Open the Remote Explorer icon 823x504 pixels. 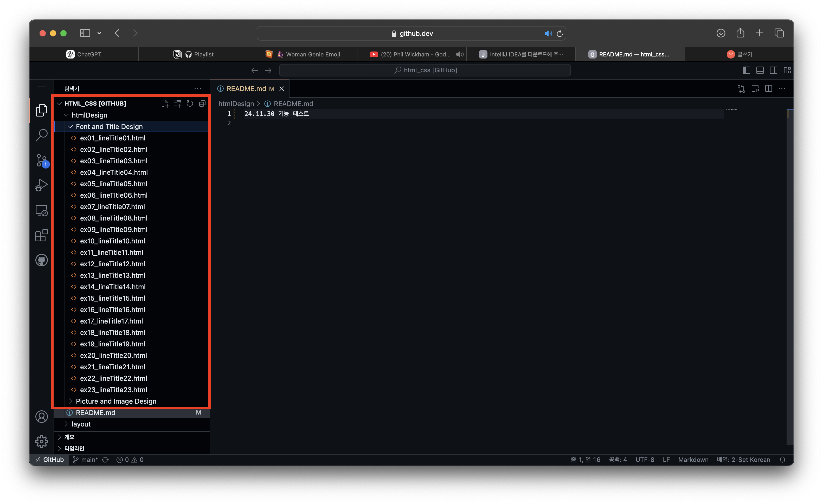[41, 210]
